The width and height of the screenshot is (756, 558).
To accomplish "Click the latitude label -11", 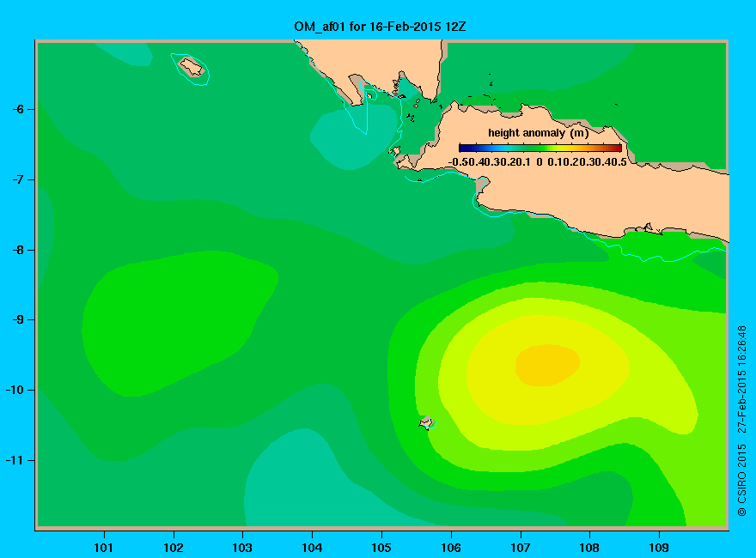I will point(15,460).
